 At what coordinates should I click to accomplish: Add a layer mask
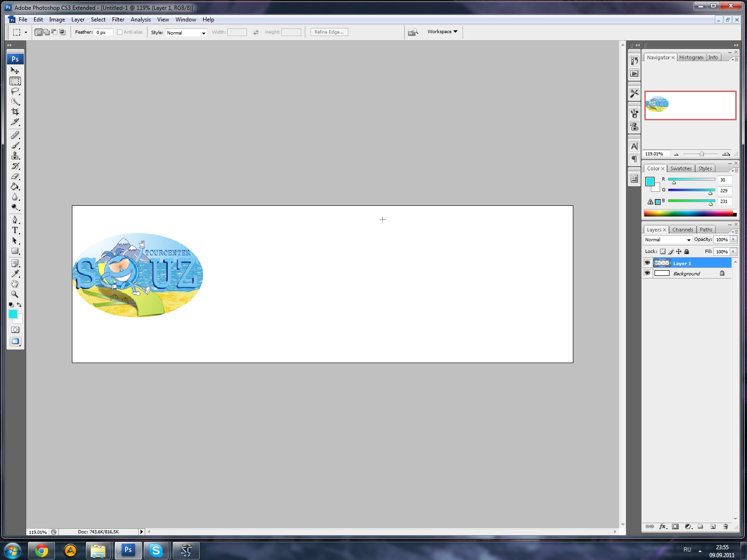(675, 526)
